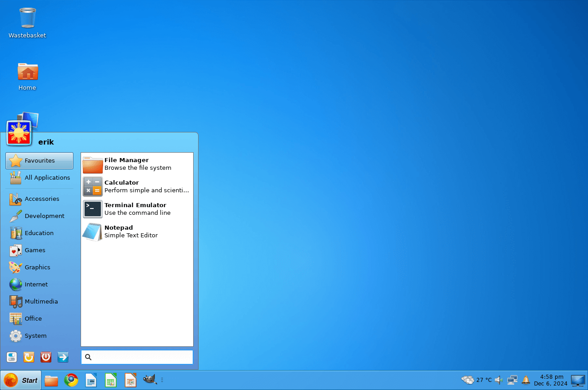Open file manager from taskbar folder icon
The height and width of the screenshot is (390, 588).
pyautogui.click(x=51, y=381)
